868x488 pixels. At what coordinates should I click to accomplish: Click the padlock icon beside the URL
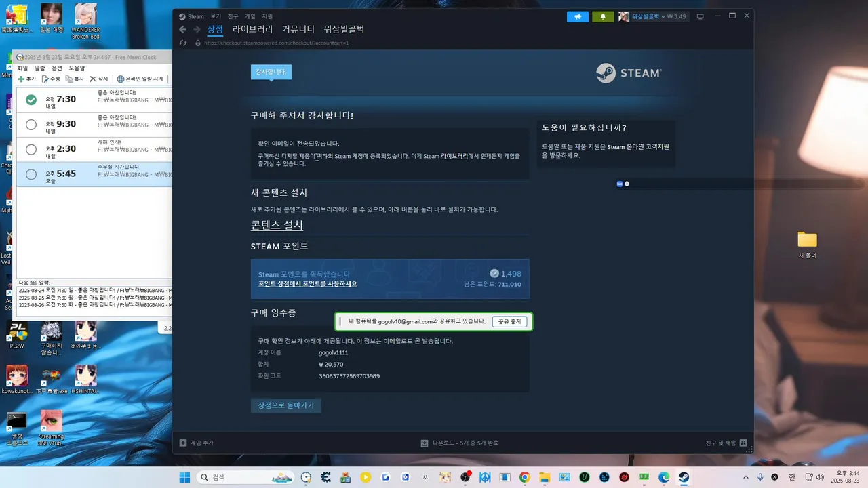tap(198, 43)
